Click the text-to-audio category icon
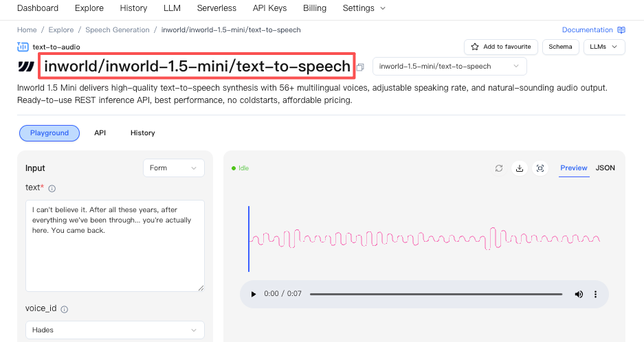The height and width of the screenshot is (342, 644). (x=23, y=47)
